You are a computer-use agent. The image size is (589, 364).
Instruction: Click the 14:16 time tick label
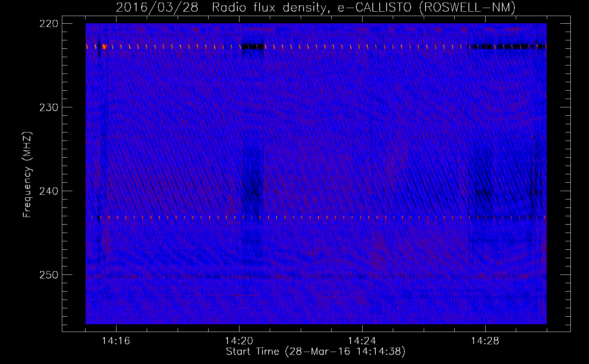[x=116, y=341]
